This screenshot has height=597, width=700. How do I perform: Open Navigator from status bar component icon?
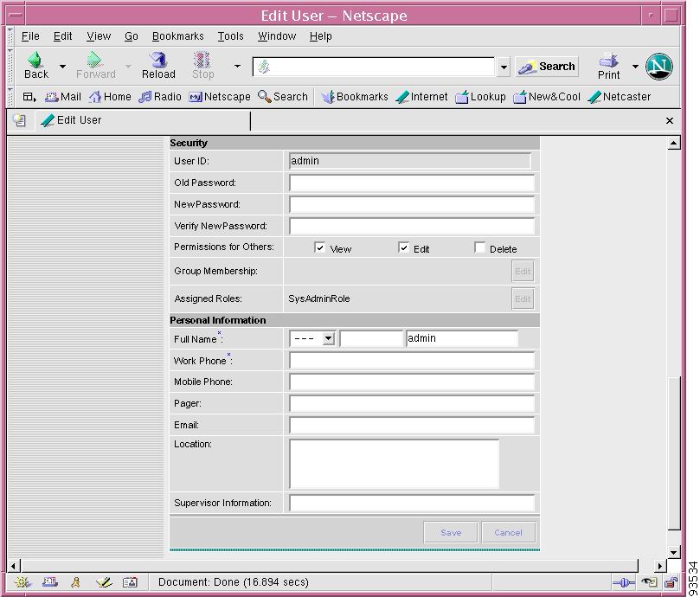[22, 582]
